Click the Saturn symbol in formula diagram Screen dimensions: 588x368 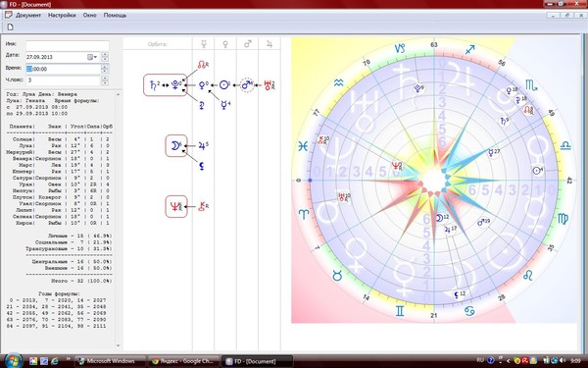154,85
